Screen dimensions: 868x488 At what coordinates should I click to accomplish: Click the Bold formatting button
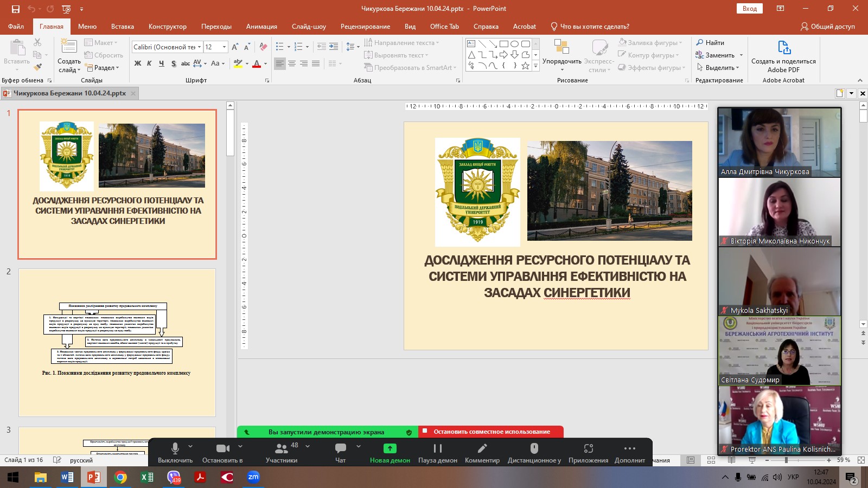(x=138, y=63)
